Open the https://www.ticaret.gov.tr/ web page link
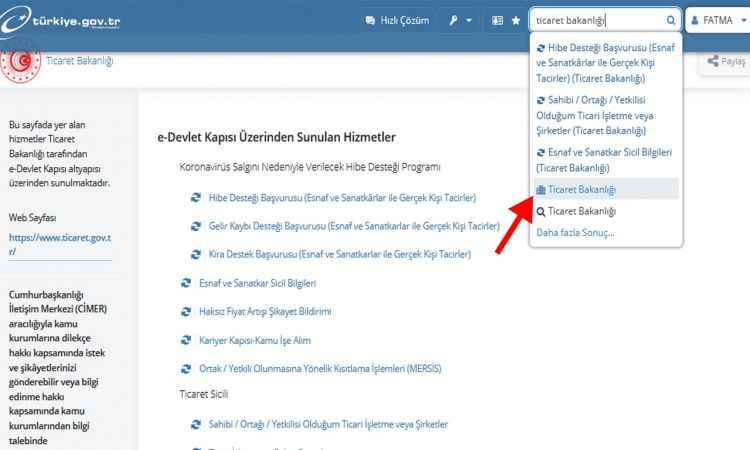750x450 pixels. tap(60, 244)
